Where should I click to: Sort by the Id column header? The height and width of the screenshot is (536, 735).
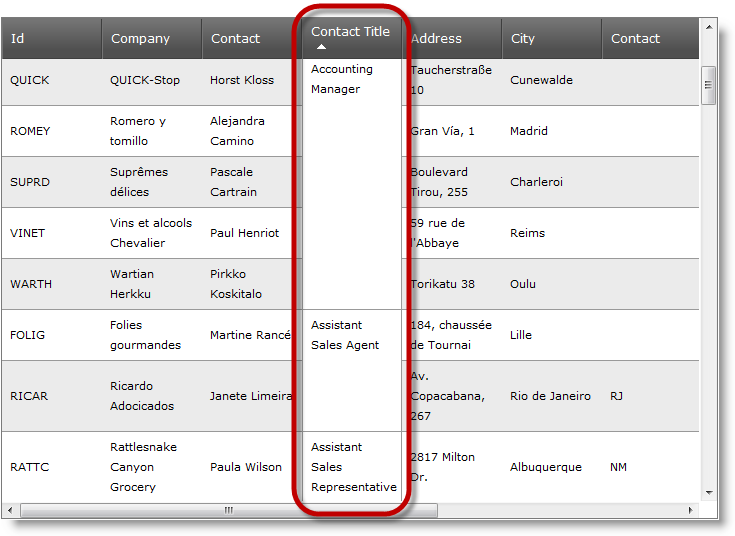coord(52,38)
